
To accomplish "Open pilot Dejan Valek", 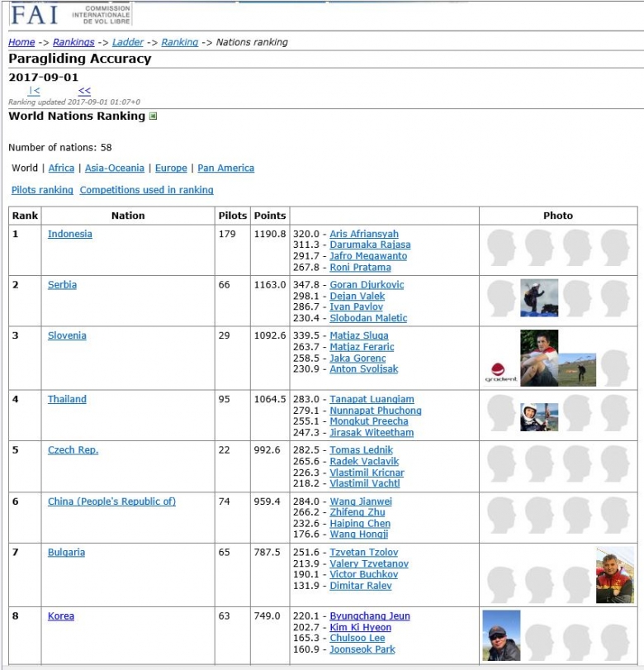I will (357, 296).
